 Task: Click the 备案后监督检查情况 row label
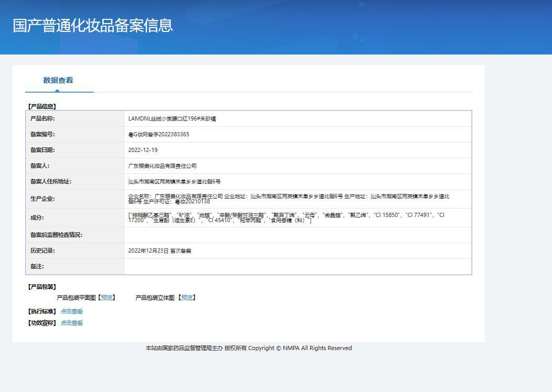(56, 235)
